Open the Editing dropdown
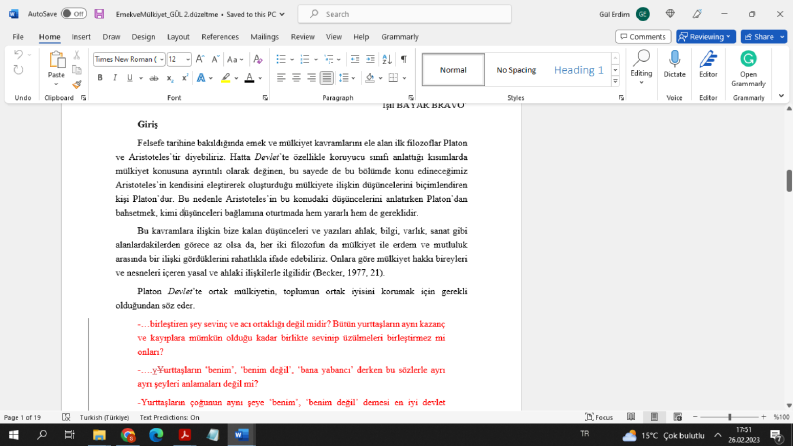The image size is (793, 446). coord(641,68)
